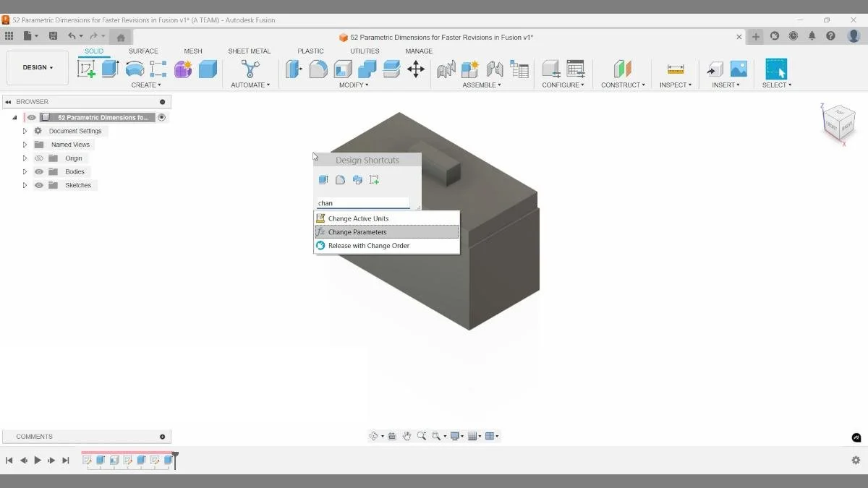Expand the Document Settings tree item
The image size is (868, 488).
tap(25, 131)
